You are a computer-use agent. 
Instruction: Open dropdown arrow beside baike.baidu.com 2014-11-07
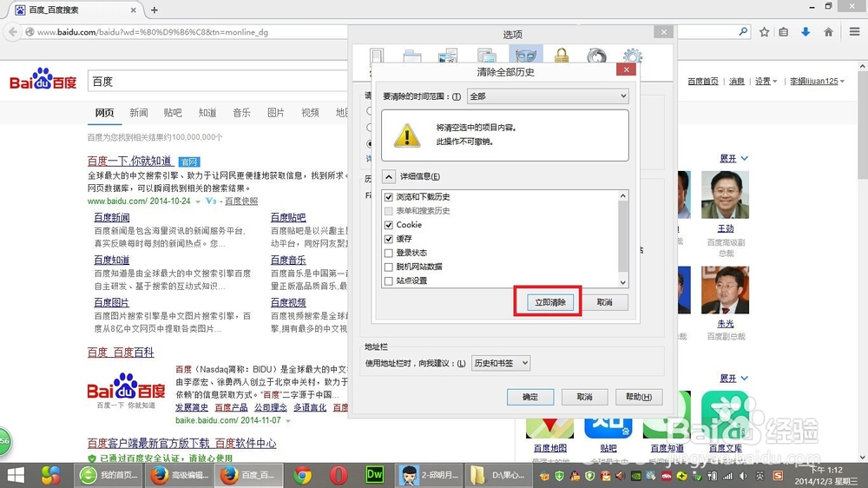point(288,421)
